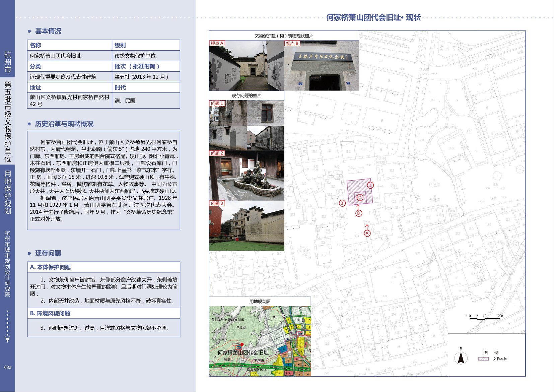Click the 现存问题的照片 caption
This screenshot has width=554, height=392.
[x=247, y=95]
